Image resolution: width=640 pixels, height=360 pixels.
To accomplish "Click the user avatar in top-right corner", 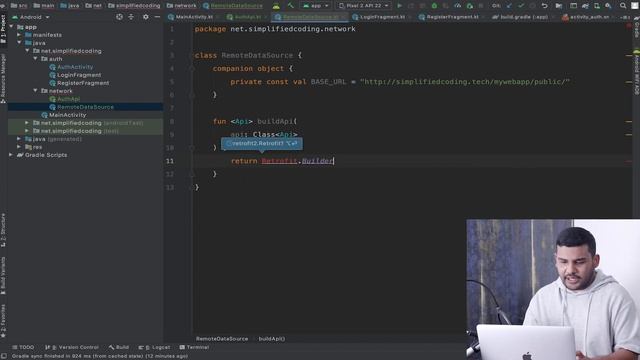I will tap(635, 6).
